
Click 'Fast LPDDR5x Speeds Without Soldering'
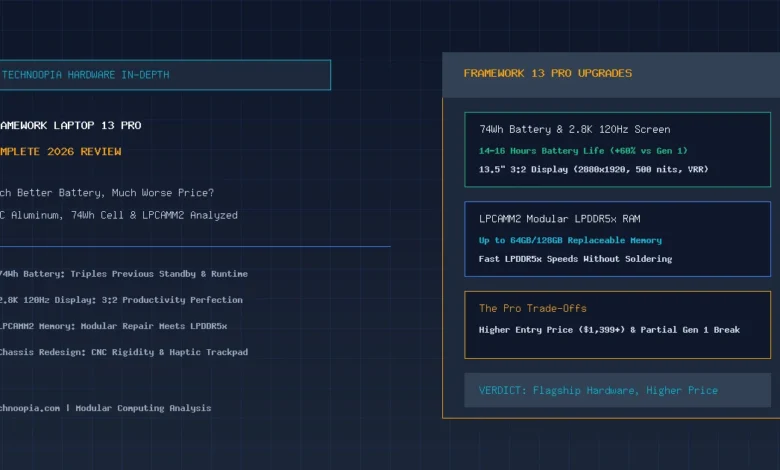(x=575, y=259)
